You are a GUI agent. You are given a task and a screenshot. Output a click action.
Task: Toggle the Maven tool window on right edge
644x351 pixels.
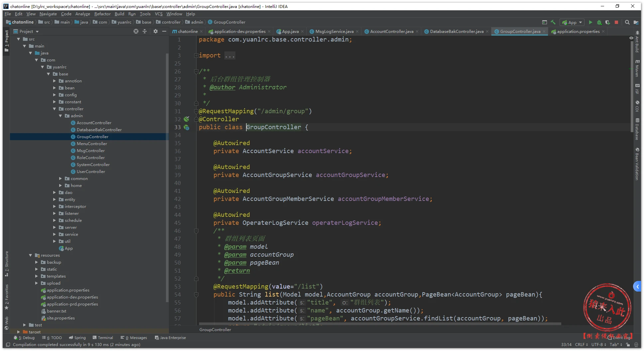tap(637, 68)
